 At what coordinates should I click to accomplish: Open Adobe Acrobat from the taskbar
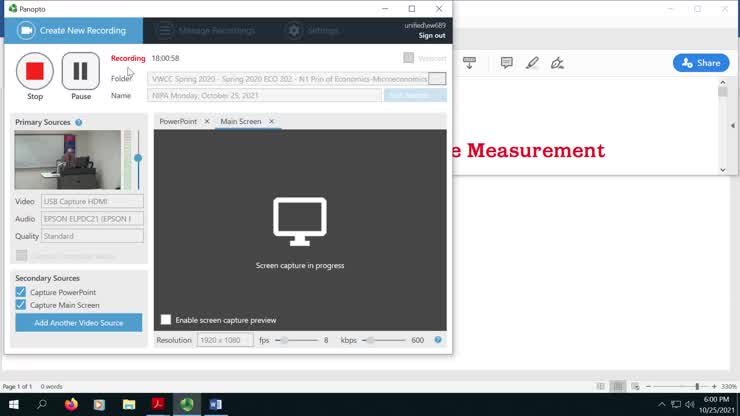point(157,404)
